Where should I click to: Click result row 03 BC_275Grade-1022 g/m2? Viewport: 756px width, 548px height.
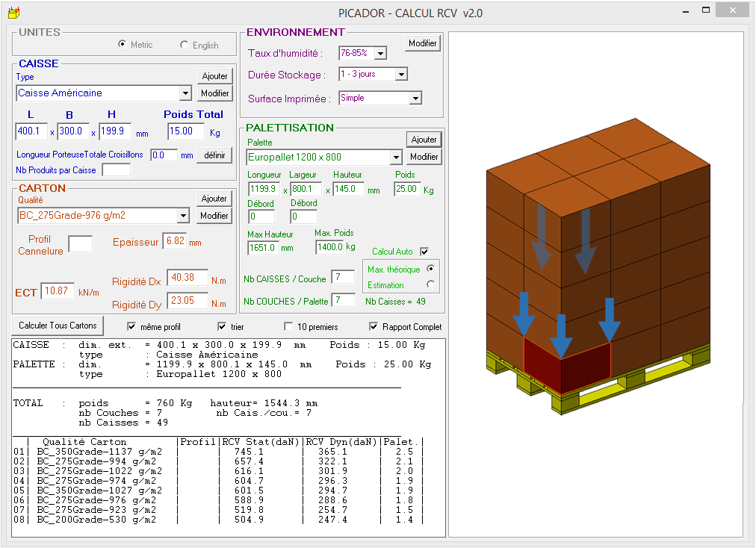(218, 471)
